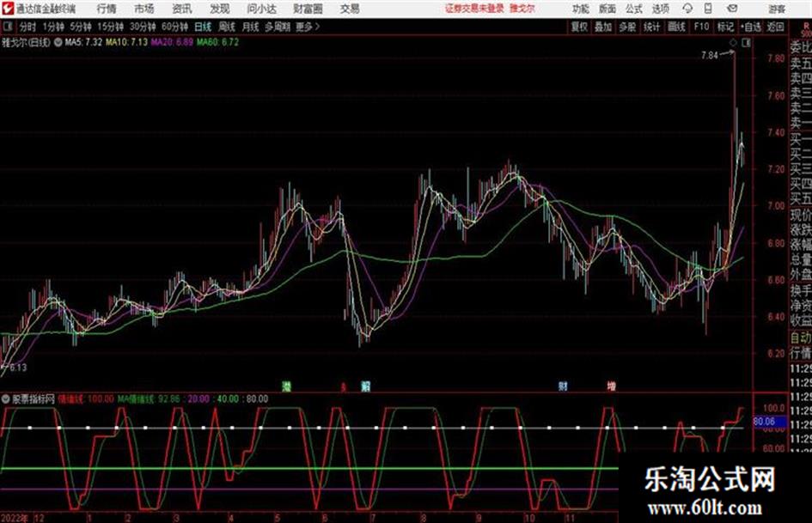This screenshot has width=812, height=523.
Task: Click the customer service headset icon
Action: 687,9
